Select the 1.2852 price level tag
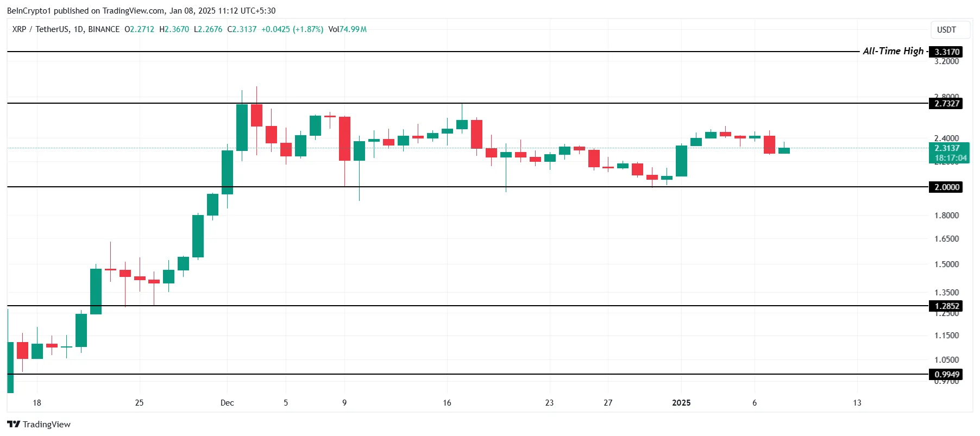Viewport: 980px width, 436px height. pyautogui.click(x=946, y=306)
